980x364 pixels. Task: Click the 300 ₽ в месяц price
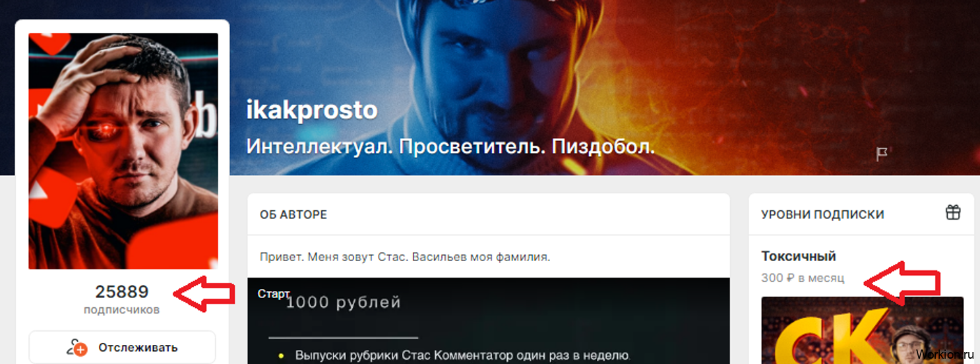[x=803, y=278]
